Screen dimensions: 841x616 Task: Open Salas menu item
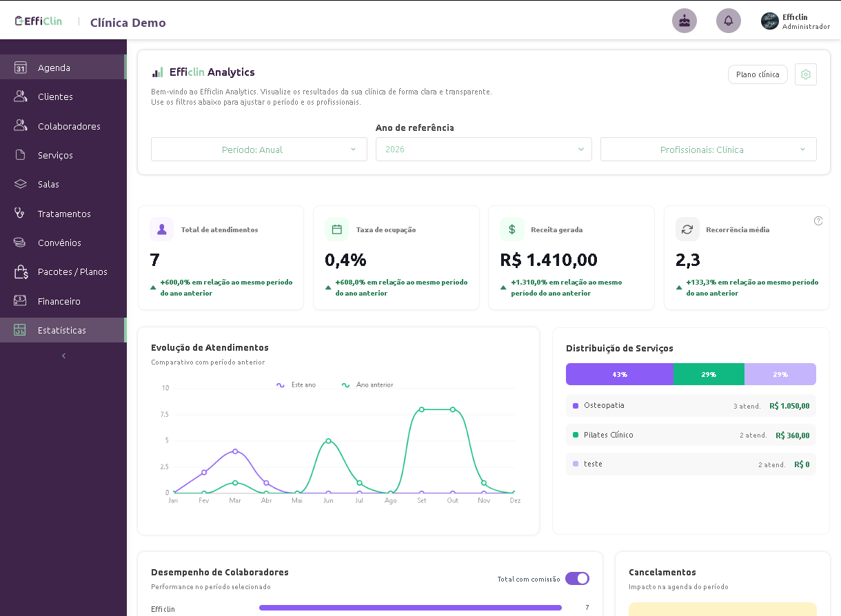63,184
